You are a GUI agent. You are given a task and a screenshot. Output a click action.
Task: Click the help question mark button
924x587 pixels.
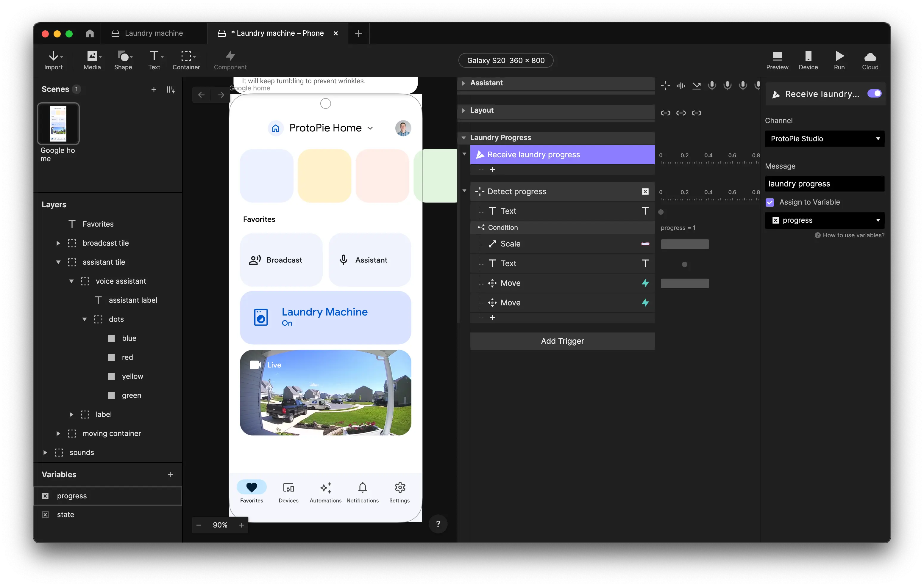438,524
